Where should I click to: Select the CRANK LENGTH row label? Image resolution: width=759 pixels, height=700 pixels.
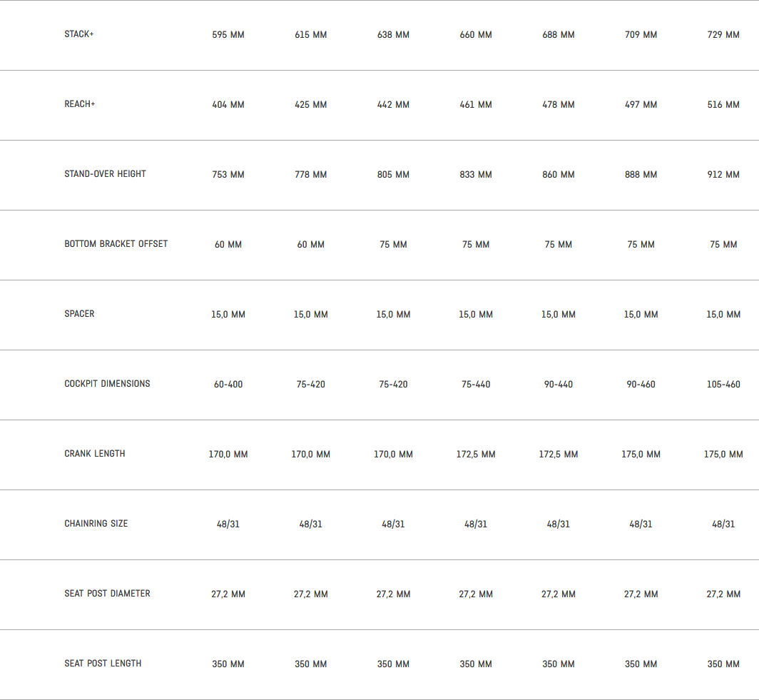point(95,454)
